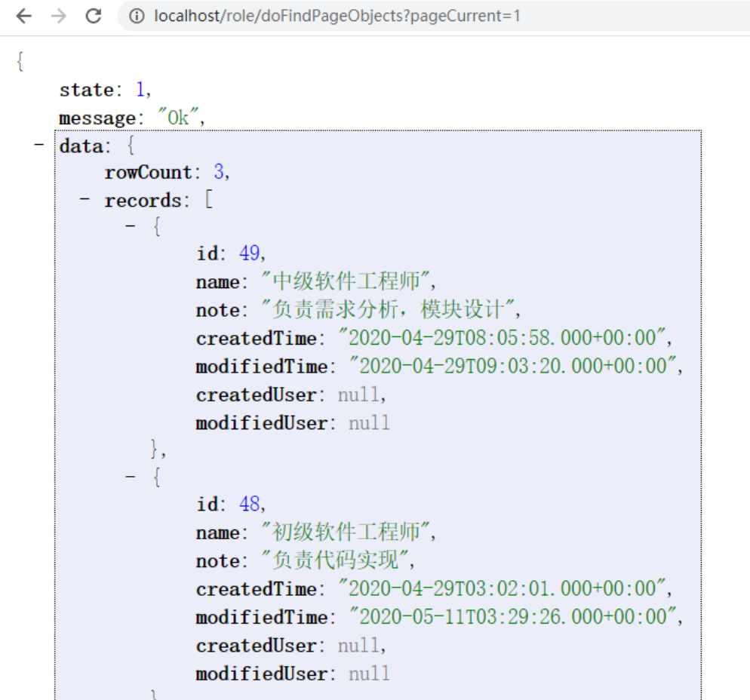This screenshot has width=750, height=700.
Task: Select modifiedTime value 2020-04-29T09:03:20
Action: 513,366
